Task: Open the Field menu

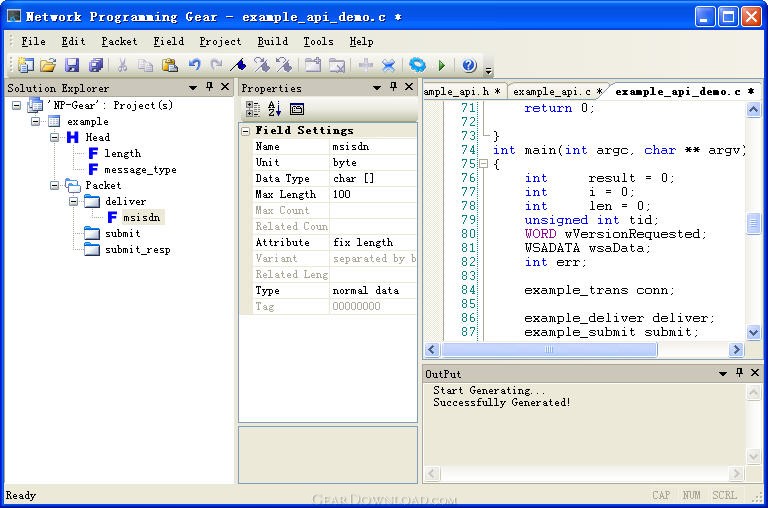Action: point(168,42)
